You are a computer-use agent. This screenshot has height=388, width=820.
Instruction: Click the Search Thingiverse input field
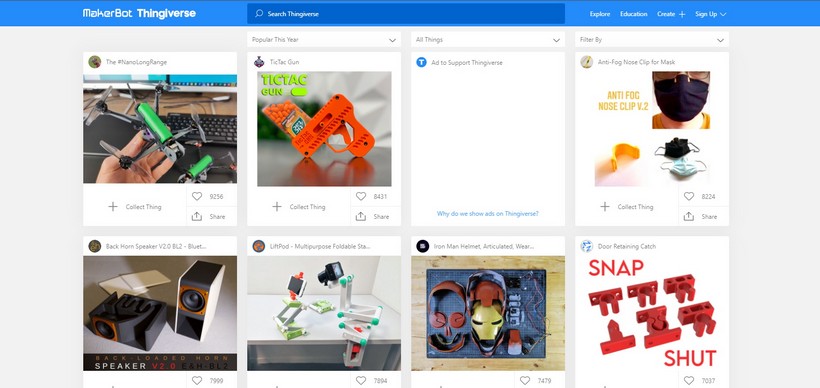406,14
